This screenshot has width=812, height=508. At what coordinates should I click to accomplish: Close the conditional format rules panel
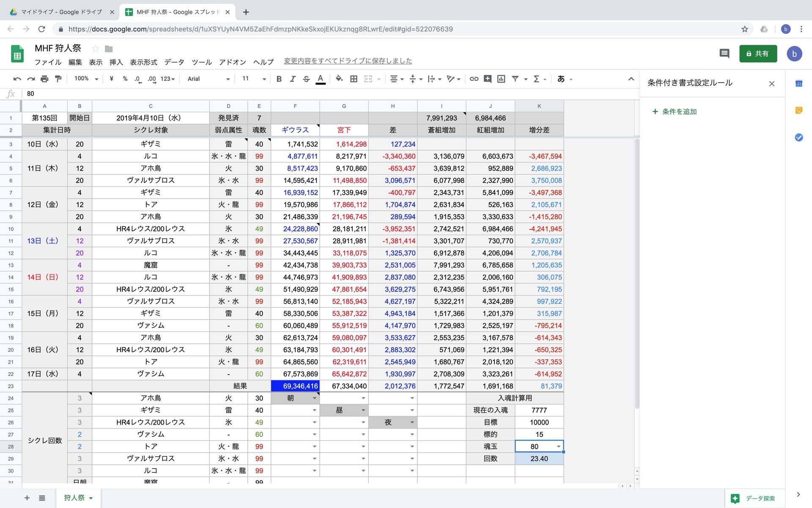tap(772, 84)
